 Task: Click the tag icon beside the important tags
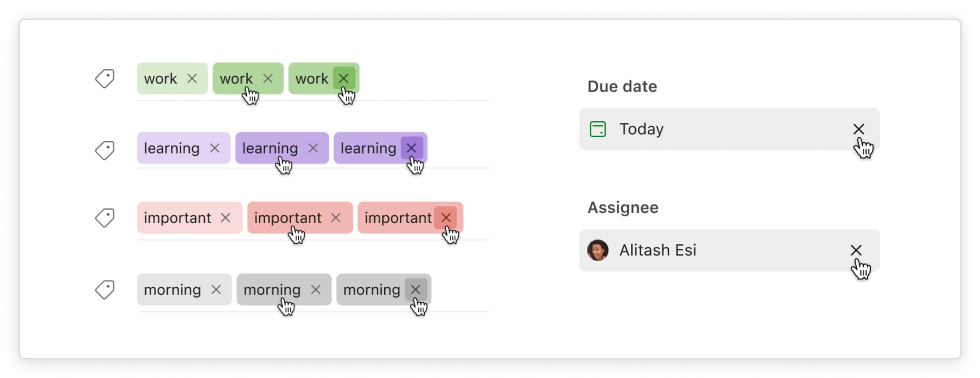click(105, 218)
